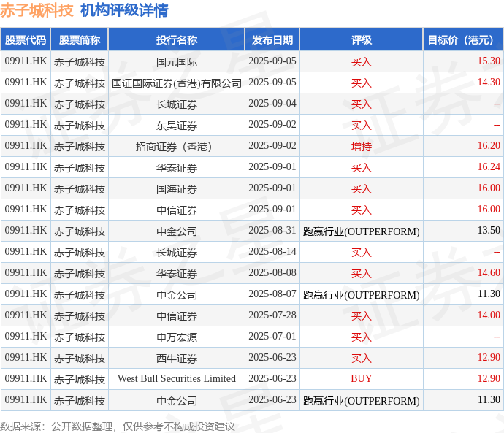Click target price 15.30
504x433 pixels.
point(489,61)
